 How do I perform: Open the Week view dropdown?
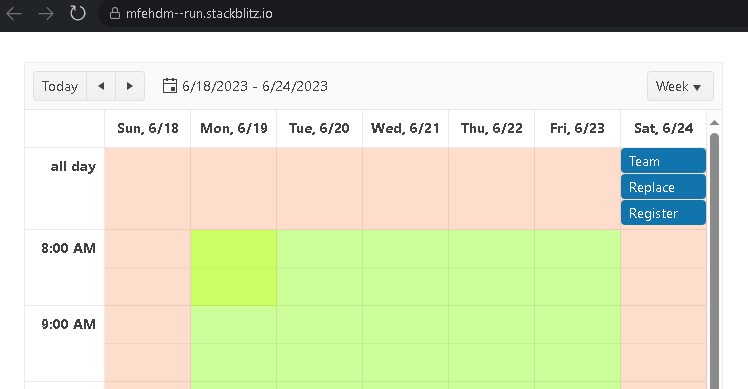(x=680, y=86)
